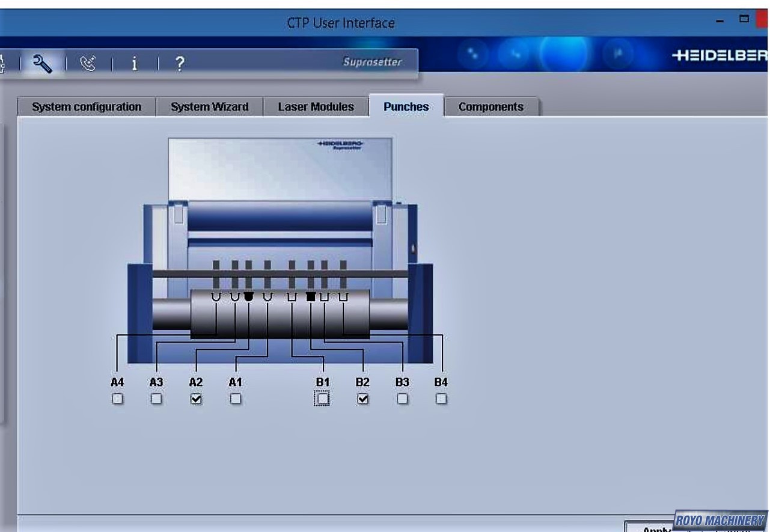Click the filled B2 square punch symbol
This screenshot has height=532, width=770.
pos(311,296)
